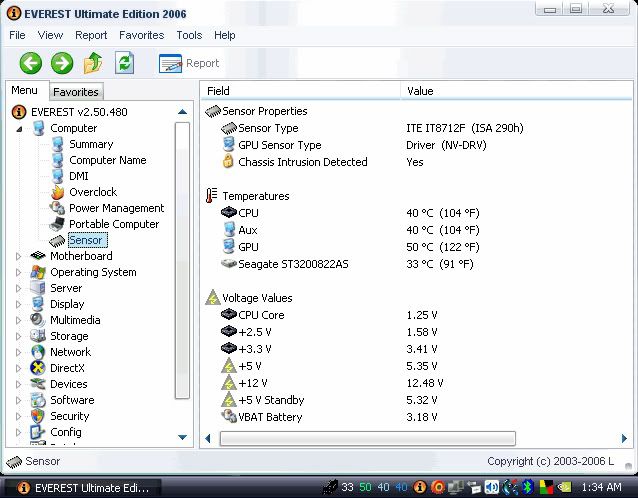Viewport: 638px width, 498px height.
Task: Open the File menu
Action: pos(17,35)
